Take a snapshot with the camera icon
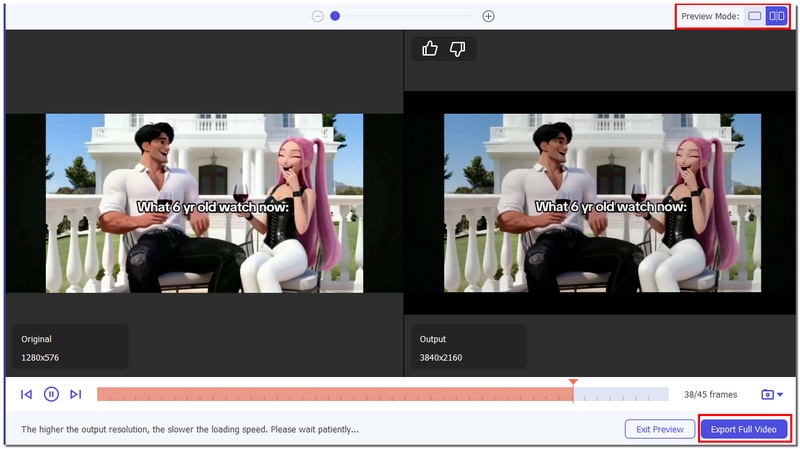The height and width of the screenshot is (449, 800). point(767,394)
